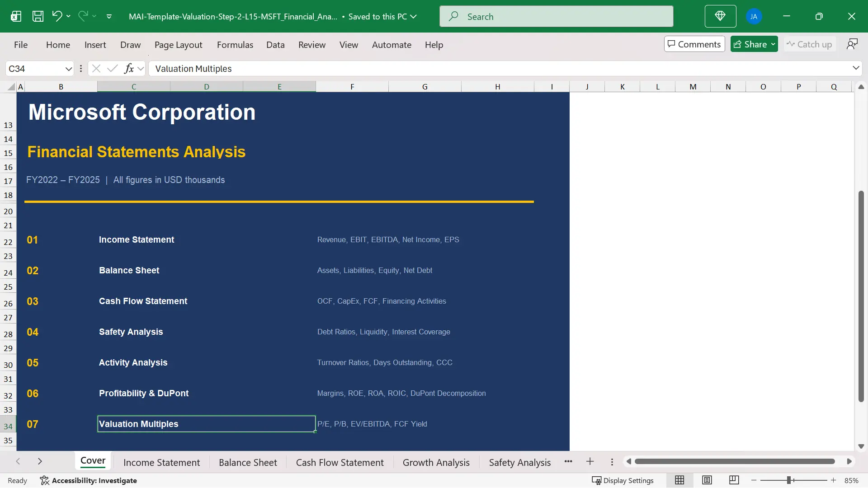868x488 pixels.
Task: Click the Select All corner triangle
Action: tap(11, 87)
